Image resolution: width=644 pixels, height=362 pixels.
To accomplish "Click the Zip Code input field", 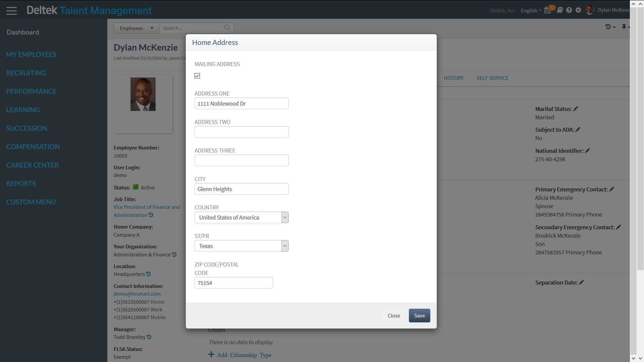I will pos(233,283).
